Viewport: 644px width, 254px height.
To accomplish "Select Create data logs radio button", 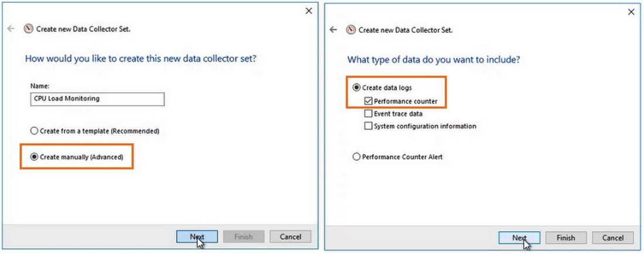I will click(x=382, y=87).
